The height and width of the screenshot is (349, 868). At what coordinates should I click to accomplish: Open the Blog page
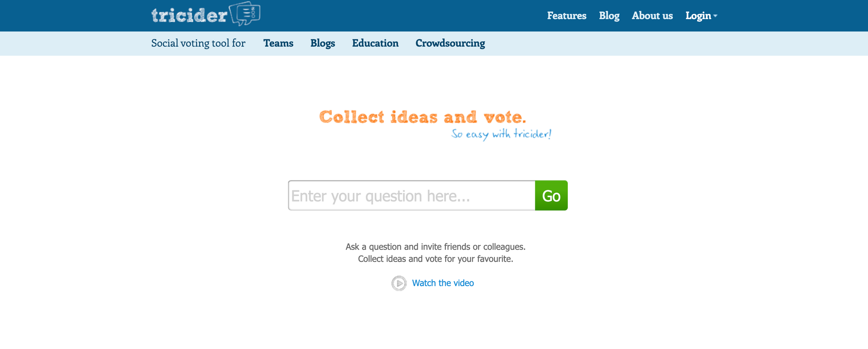[x=609, y=16]
